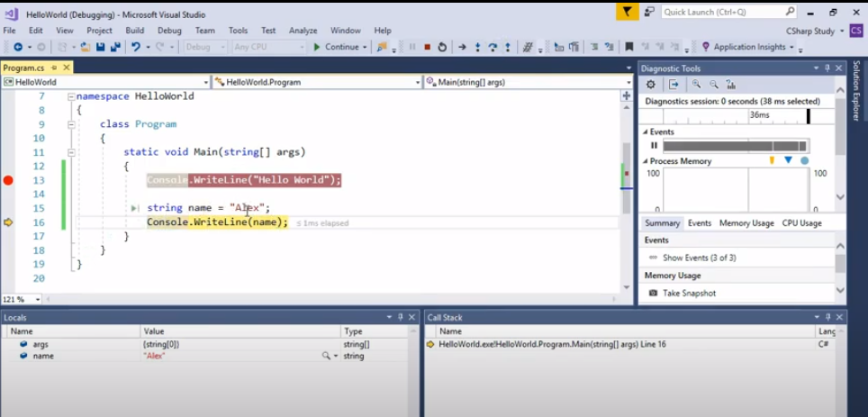868x417 pixels.
Task: Click the Undo arrow in the toolbar
Action: tap(136, 47)
